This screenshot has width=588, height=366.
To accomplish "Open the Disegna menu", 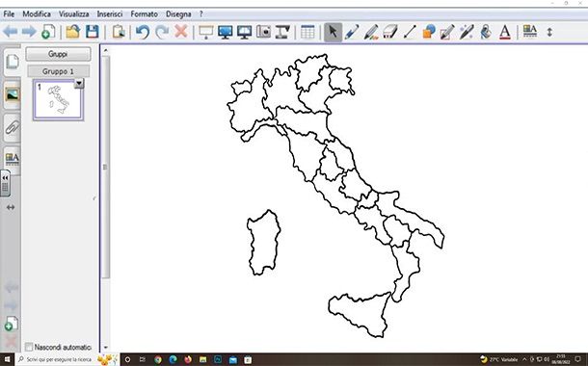I will click(178, 14).
